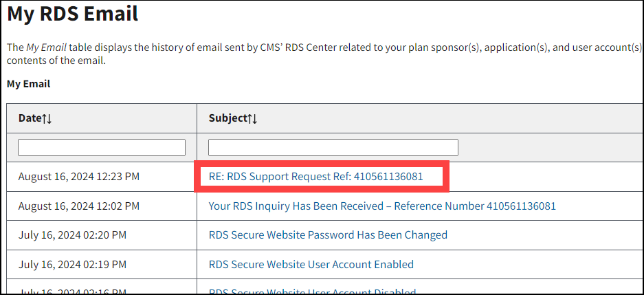Image resolution: width=644 pixels, height=295 pixels.
Task: Click the July 16, 2024 02:19 PM cell
Action: pos(72,264)
